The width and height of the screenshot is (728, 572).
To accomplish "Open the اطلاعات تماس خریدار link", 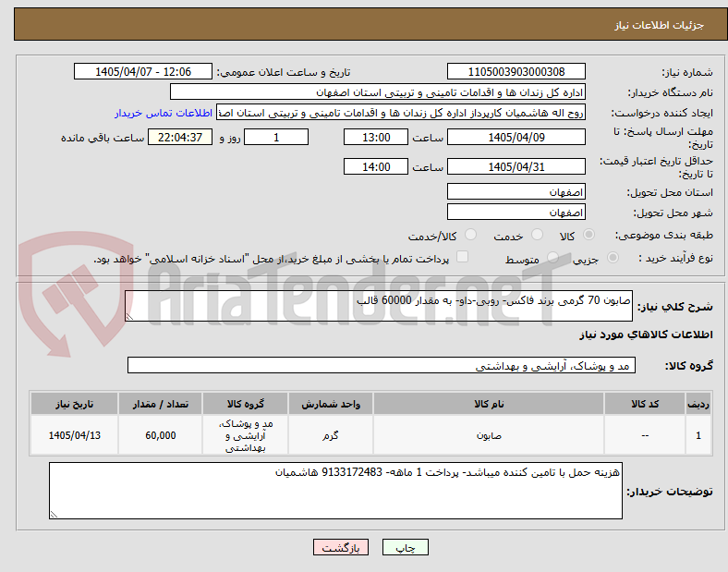I will tap(164, 114).
